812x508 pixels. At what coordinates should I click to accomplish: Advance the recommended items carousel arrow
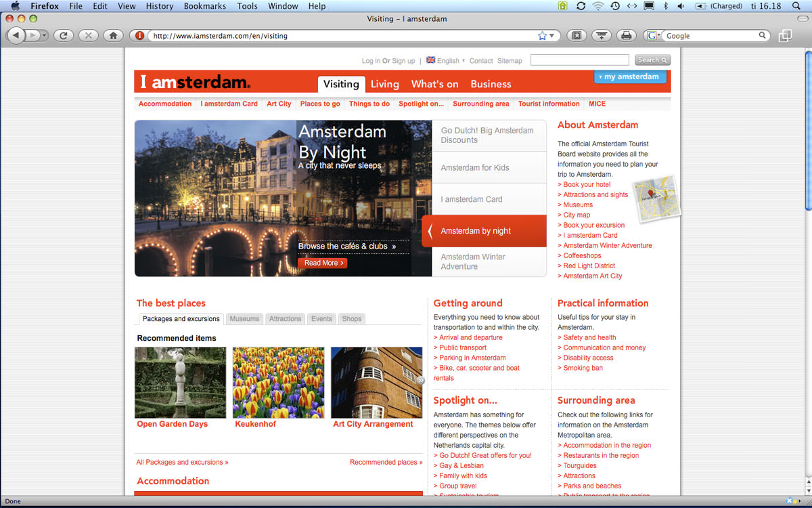tap(420, 381)
